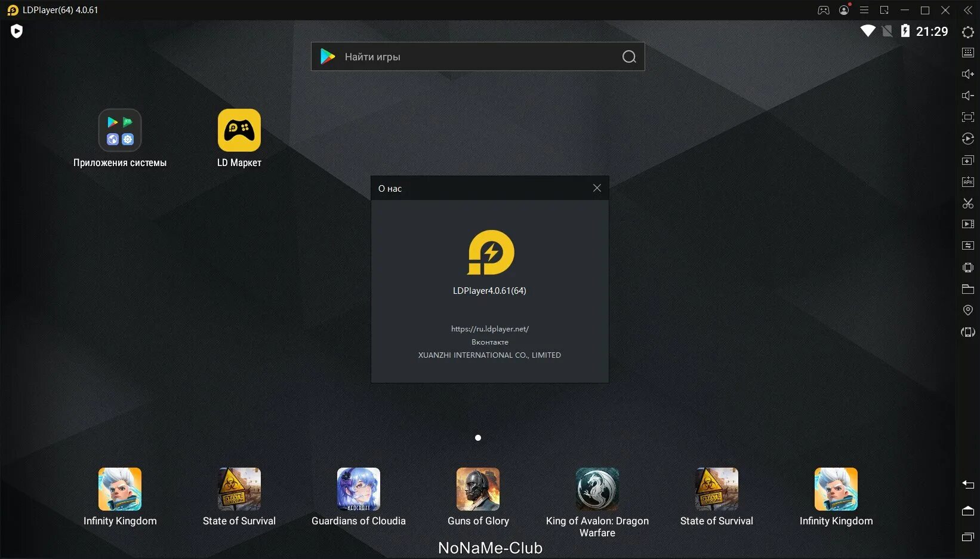The width and height of the screenshot is (980, 559).
Task: Tap the Android home button in the sidebar
Action: click(968, 511)
